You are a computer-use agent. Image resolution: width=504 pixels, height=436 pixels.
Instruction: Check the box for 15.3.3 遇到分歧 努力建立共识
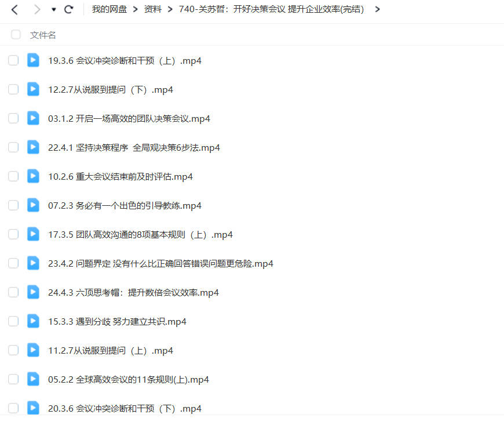(x=13, y=321)
